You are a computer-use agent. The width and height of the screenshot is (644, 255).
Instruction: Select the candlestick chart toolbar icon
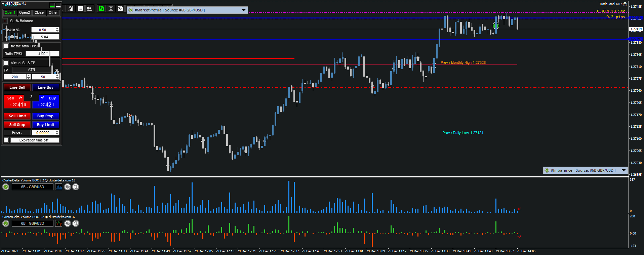click(90, 8)
